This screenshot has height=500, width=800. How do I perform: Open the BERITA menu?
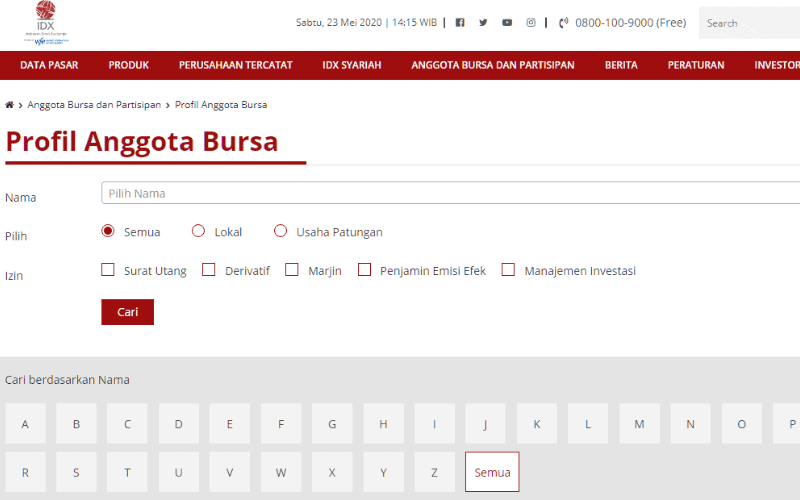[x=621, y=65]
